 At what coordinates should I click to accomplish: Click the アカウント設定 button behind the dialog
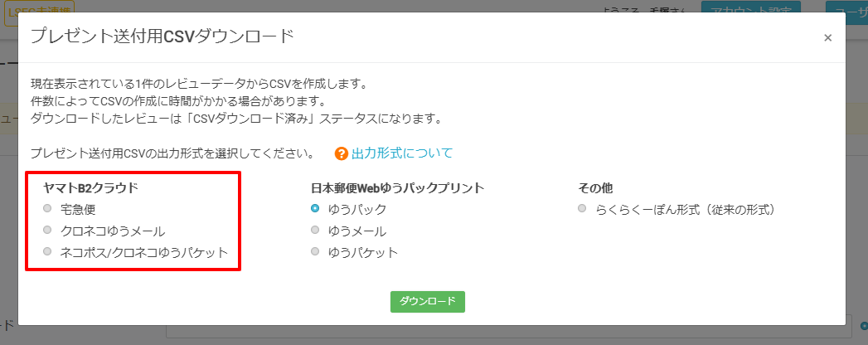[x=750, y=10]
